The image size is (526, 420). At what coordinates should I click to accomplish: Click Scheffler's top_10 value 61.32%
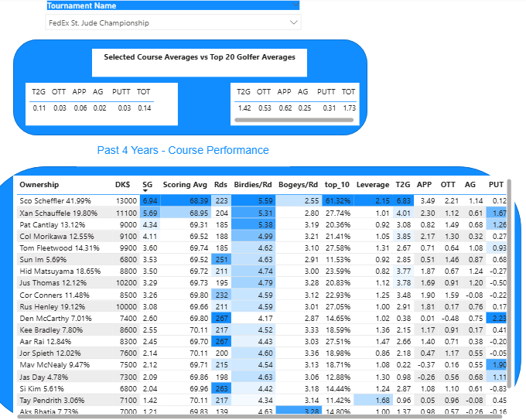pos(338,201)
